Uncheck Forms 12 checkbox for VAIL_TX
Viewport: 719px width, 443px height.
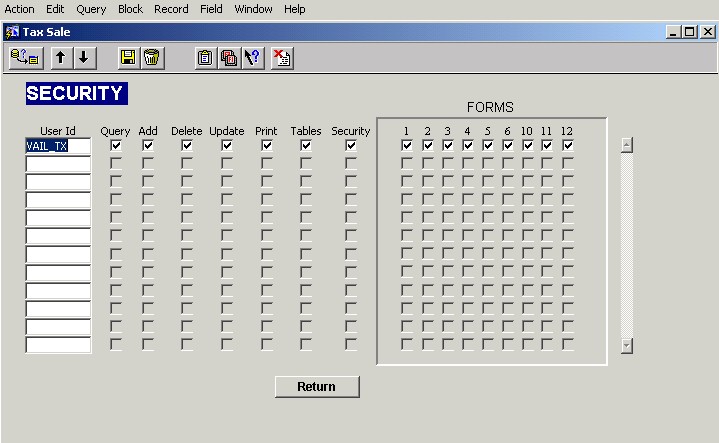tap(568, 146)
